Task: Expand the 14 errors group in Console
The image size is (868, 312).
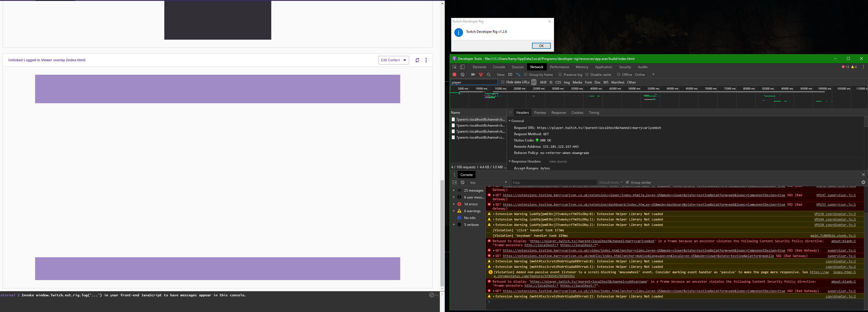Action: pyautogui.click(x=454, y=204)
